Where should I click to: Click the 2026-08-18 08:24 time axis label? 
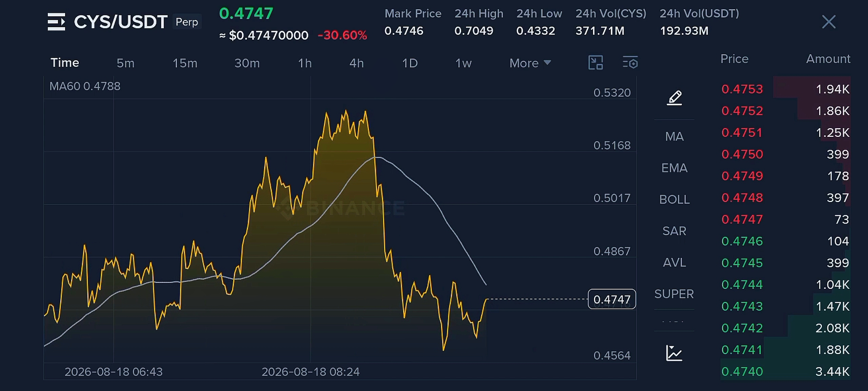311,372
